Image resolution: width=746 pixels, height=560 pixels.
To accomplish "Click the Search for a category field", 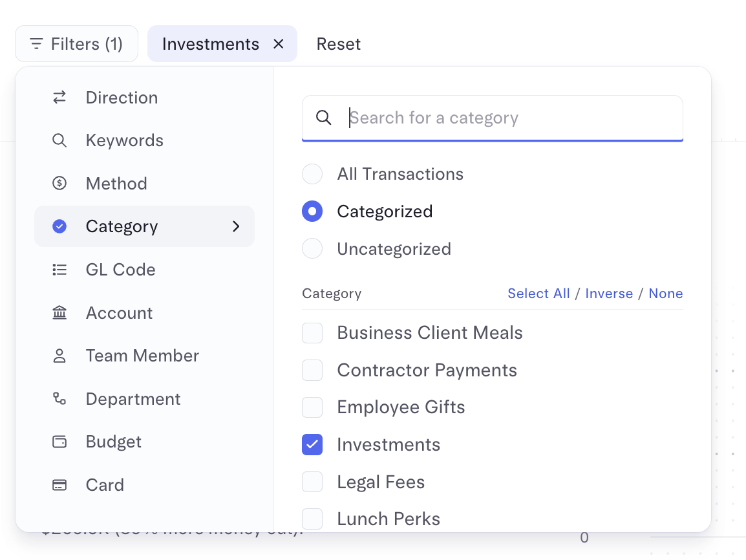I will (493, 118).
